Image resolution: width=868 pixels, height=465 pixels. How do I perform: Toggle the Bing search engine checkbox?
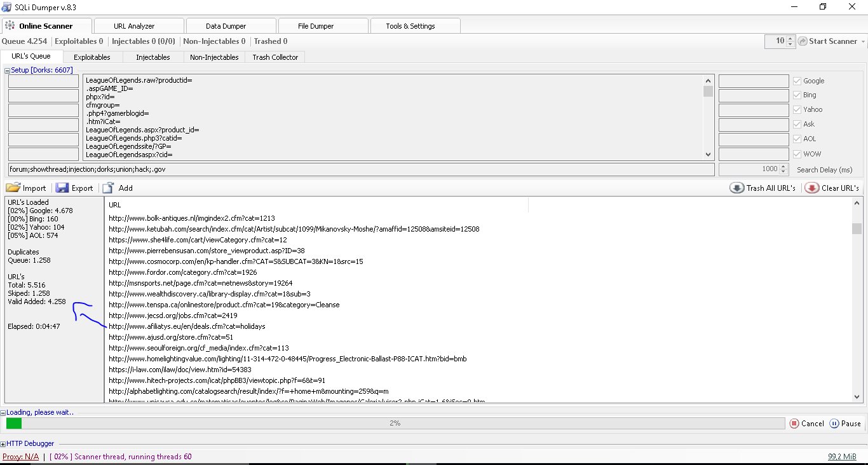tap(797, 95)
